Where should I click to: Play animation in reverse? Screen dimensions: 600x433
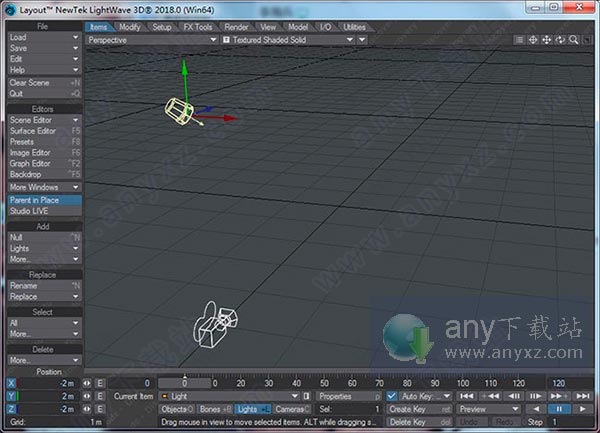pos(536,409)
